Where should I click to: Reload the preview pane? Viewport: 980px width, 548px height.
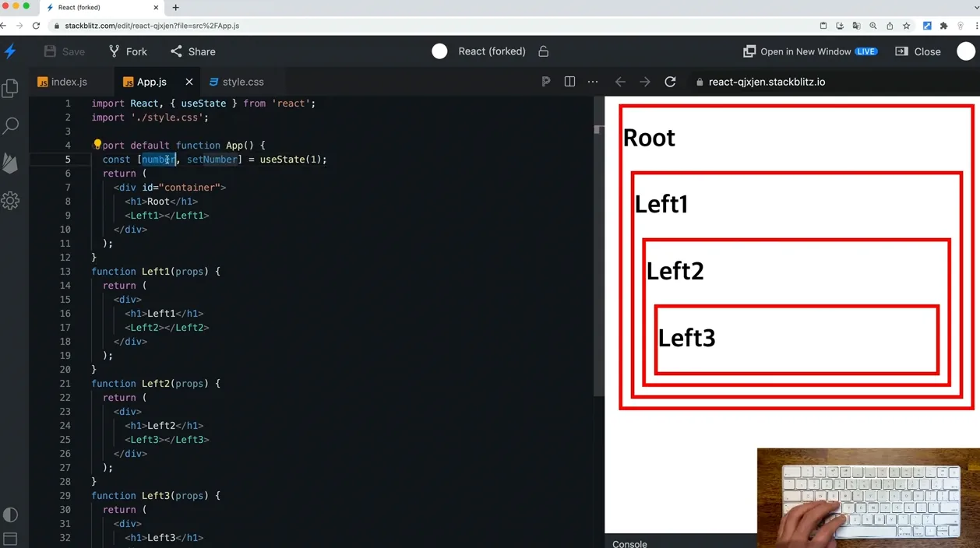pyautogui.click(x=670, y=82)
